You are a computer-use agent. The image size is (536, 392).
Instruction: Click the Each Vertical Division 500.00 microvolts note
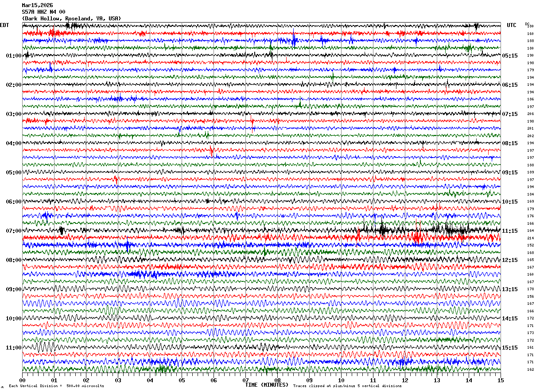coord(56,386)
